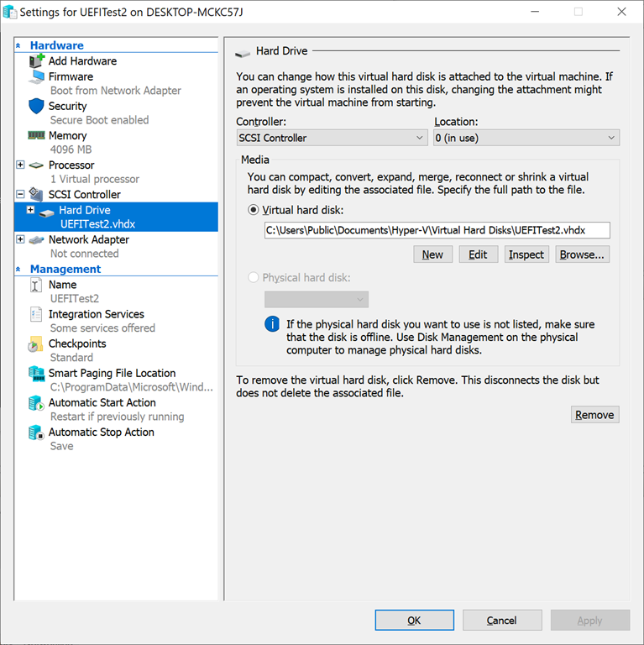Select the Name item under Management
The width and height of the screenshot is (644, 645).
[62, 285]
